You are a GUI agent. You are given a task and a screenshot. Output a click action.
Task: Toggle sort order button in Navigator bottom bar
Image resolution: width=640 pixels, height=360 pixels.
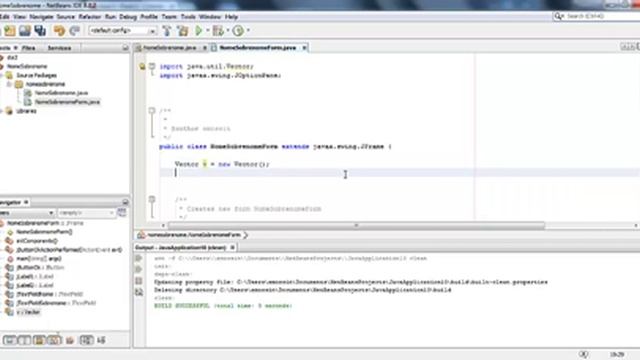(x=87, y=340)
